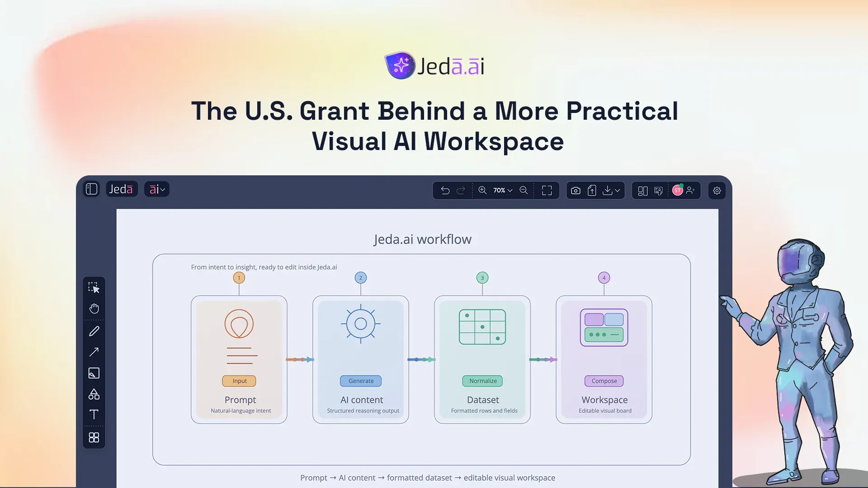The width and height of the screenshot is (868, 488).
Task: Select the 'Formatted rows and fields' caption
Action: click(484, 411)
